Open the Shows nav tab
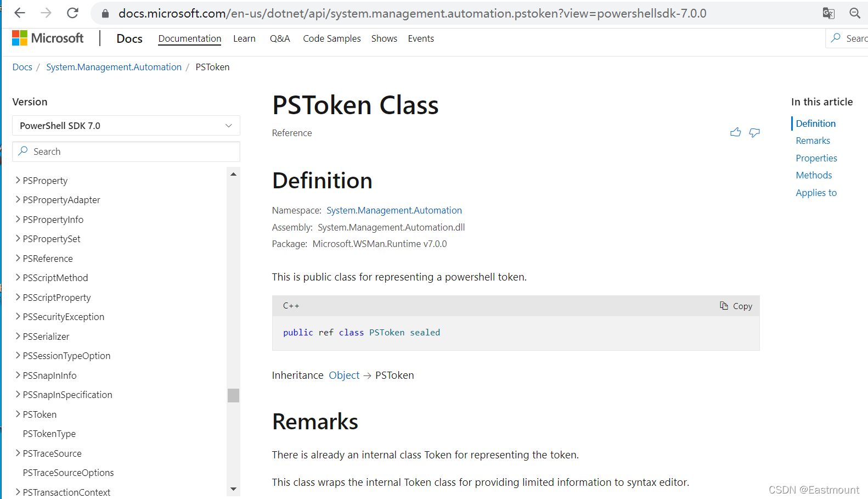The image size is (868, 499). tap(384, 38)
